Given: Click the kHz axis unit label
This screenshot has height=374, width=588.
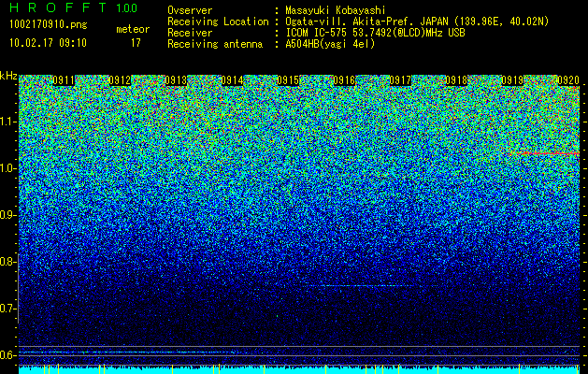Looking at the screenshot, I should tap(8, 76).
